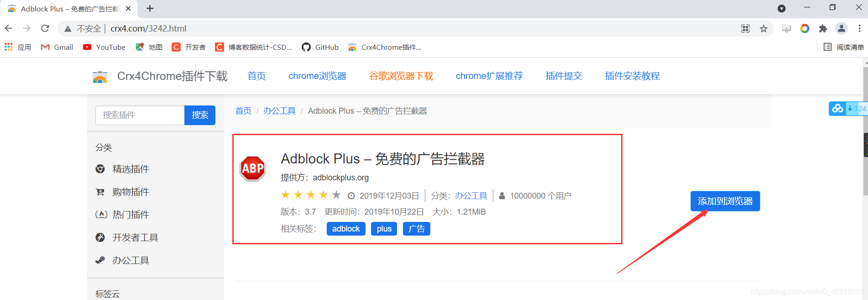Click the Adblock Plus ABP logo
The image size is (868, 300).
coord(253,168)
